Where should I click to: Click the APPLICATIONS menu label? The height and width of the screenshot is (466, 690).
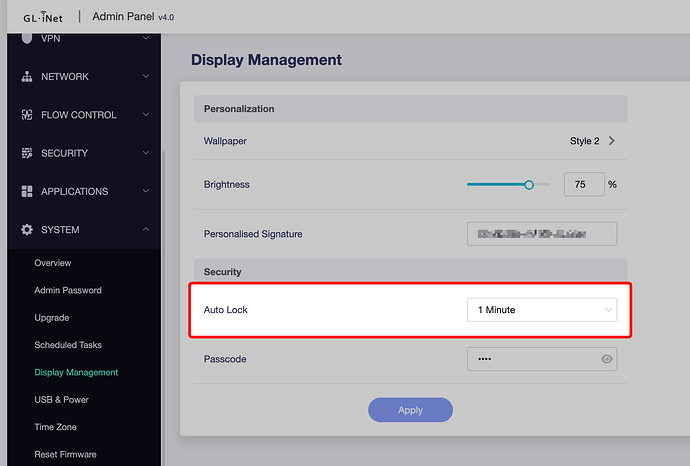click(74, 191)
